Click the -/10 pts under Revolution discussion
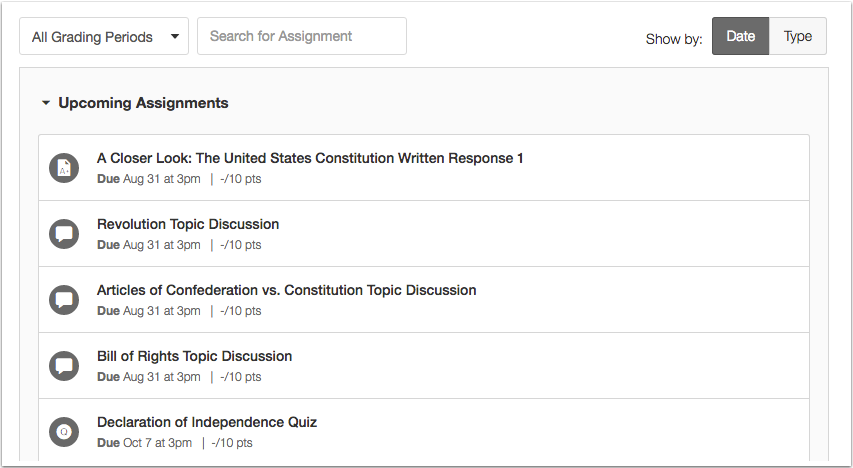 click(240, 245)
